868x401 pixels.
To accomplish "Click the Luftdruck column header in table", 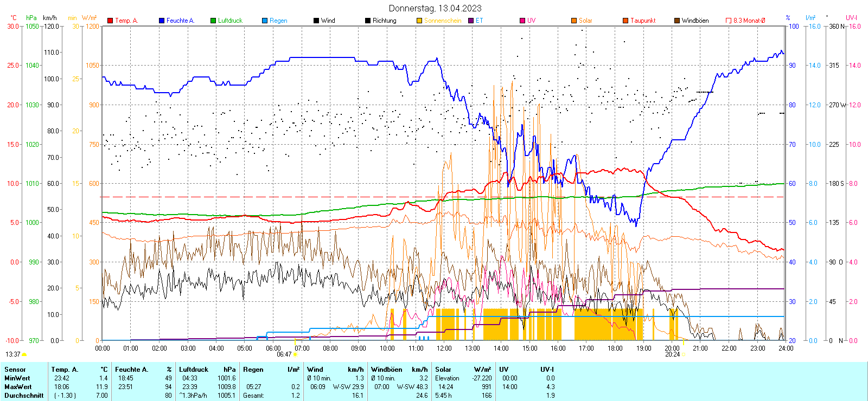I will [194, 370].
